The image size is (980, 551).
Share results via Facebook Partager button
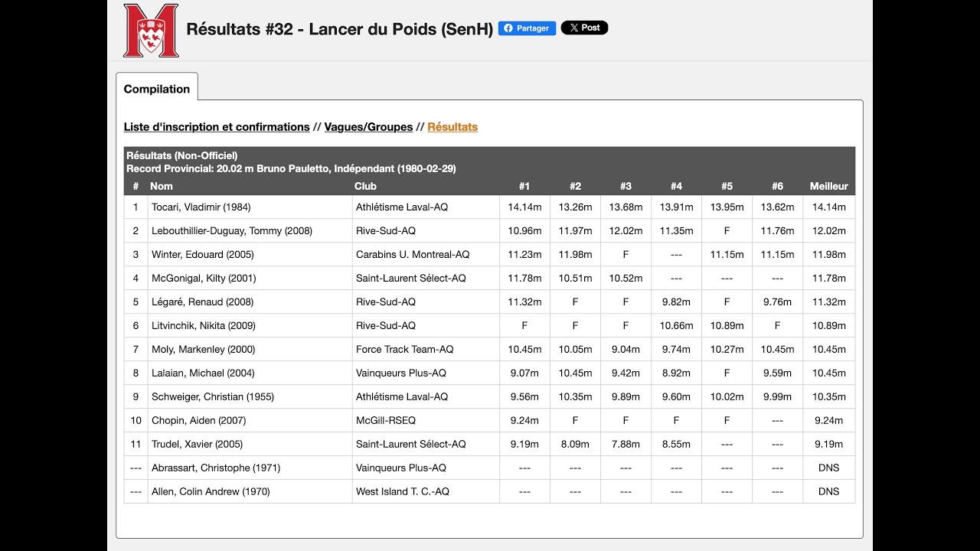(x=527, y=28)
